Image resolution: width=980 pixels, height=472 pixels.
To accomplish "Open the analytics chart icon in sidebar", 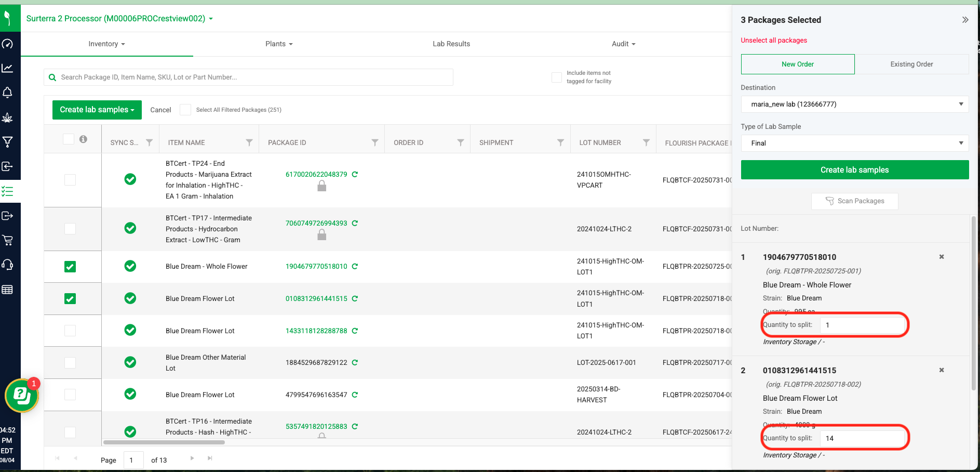I will click(7, 68).
